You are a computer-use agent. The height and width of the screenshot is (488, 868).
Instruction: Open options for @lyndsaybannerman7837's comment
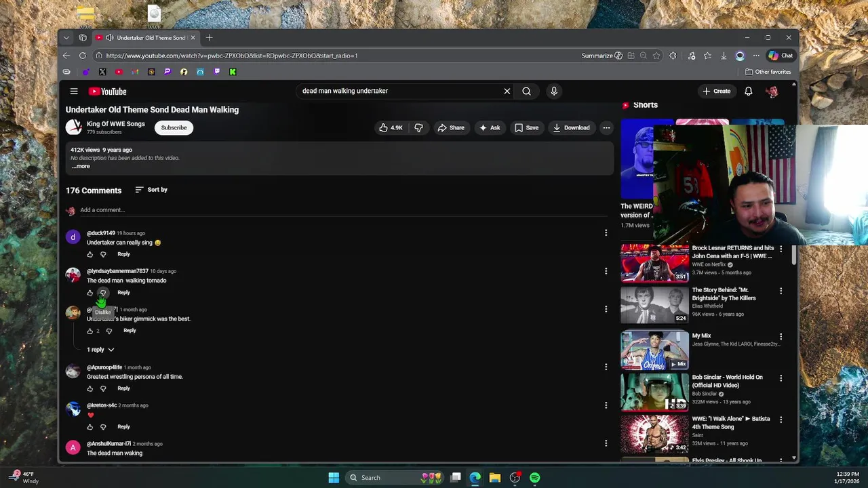[606, 270]
